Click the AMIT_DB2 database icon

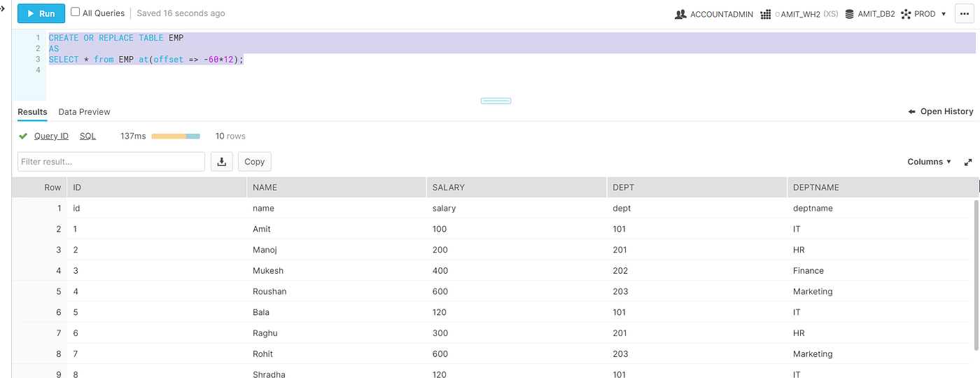[849, 14]
